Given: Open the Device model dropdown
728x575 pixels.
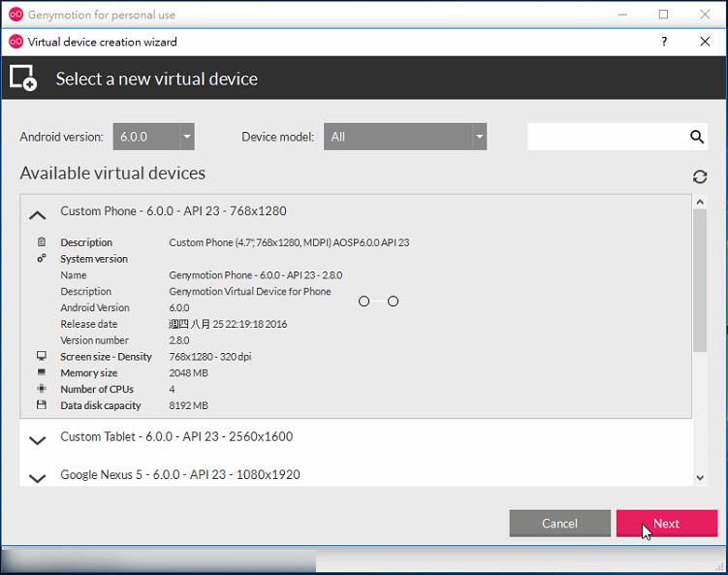Looking at the screenshot, I should pyautogui.click(x=405, y=137).
